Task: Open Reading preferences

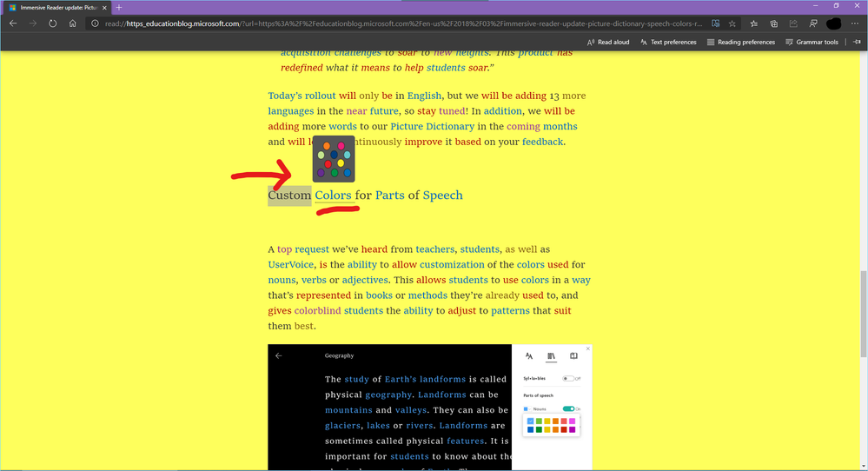Action: [740, 42]
